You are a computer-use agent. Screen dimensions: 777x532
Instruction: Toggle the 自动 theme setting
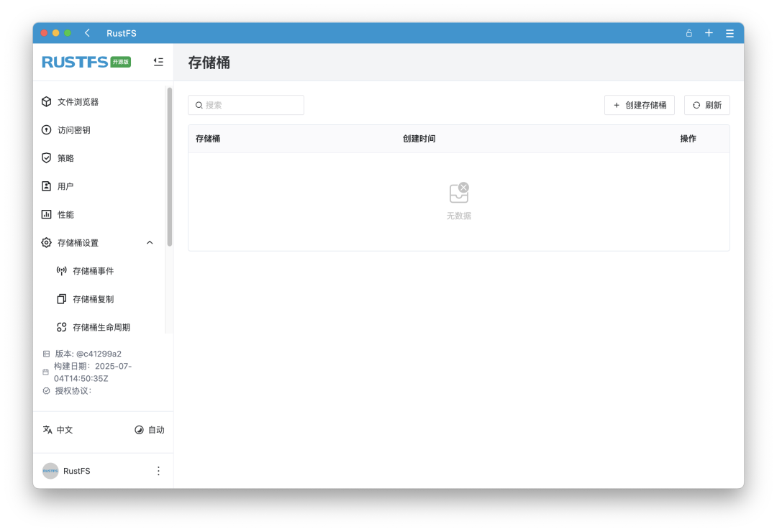coord(147,430)
